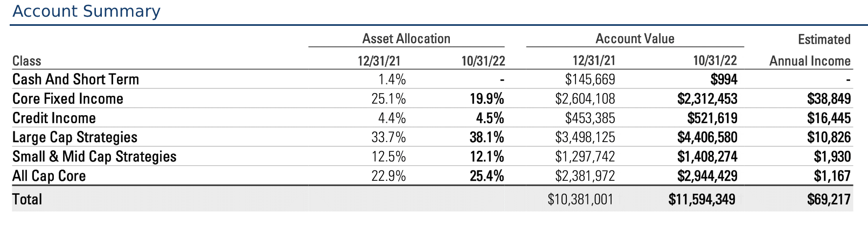Image resolution: width=868 pixels, height=233 pixels.
Task: Click Credit Income annual income $16,445
Action: pyautogui.click(x=829, y=118)
